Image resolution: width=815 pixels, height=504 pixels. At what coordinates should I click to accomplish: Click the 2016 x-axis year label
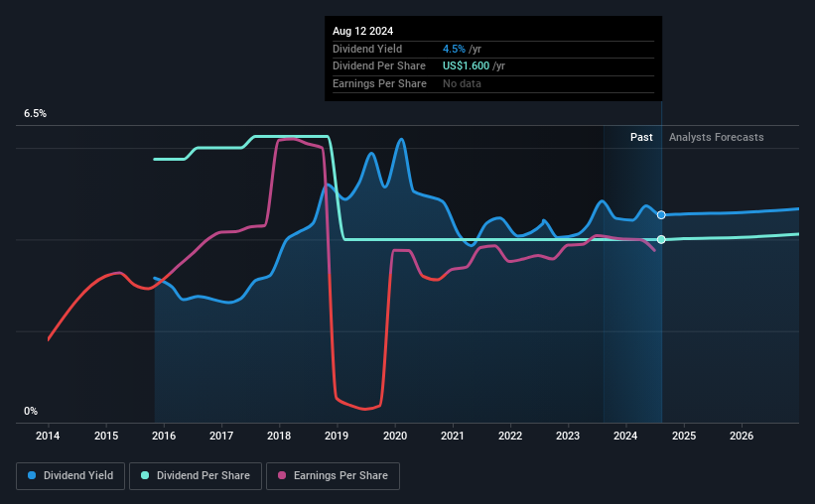tap(164, 436)
